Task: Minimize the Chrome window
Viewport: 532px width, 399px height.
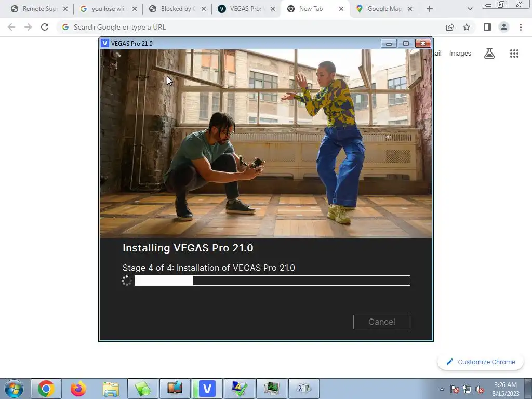Action: coord(488,5)
